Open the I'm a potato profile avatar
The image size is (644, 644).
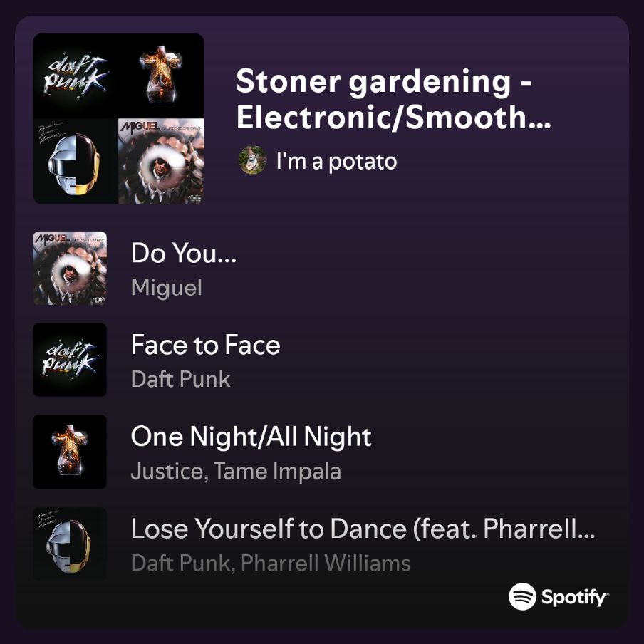(x=253, y=160)
